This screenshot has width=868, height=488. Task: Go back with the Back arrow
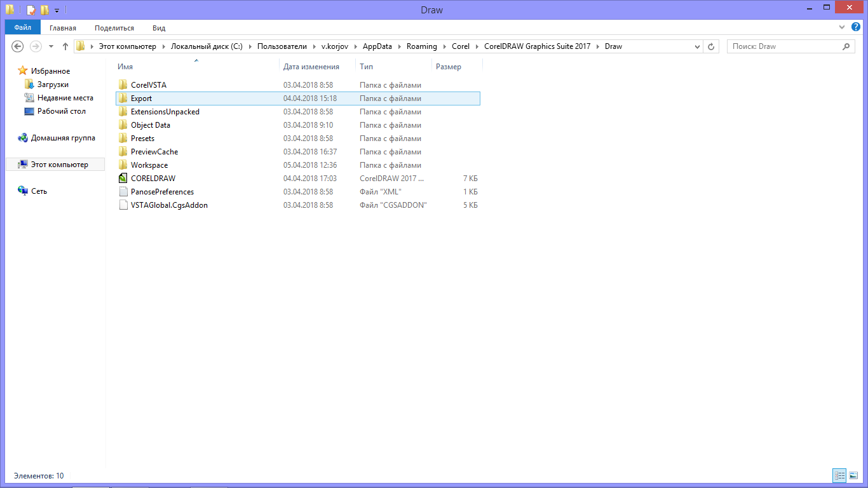tap(18, 46)
